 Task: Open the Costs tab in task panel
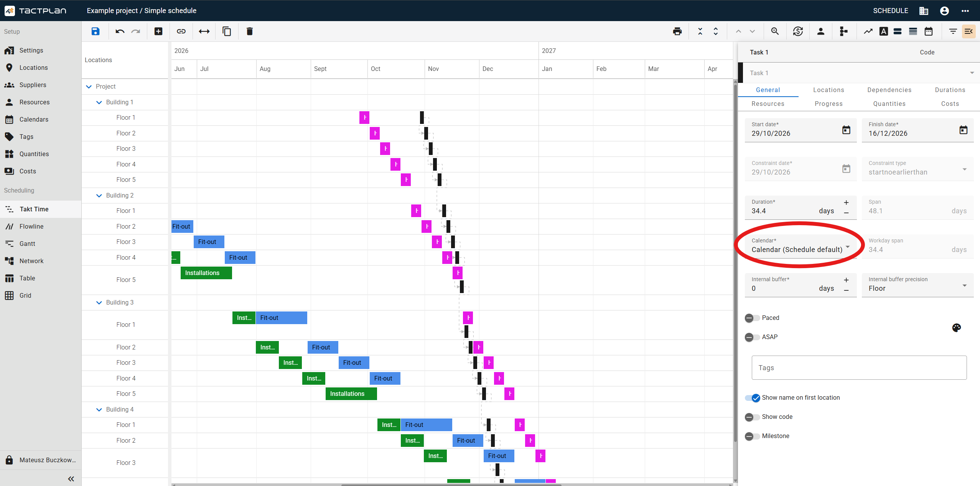pos(950,104)
